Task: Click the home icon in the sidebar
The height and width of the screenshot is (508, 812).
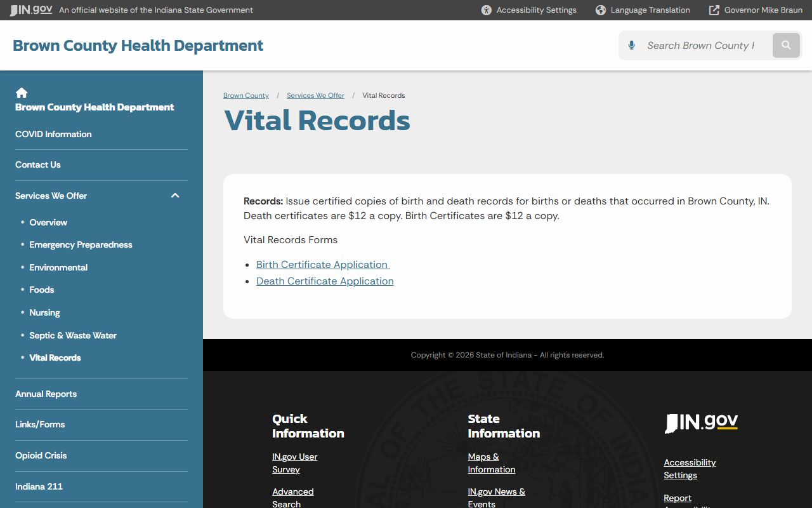Action: [22, 93]
